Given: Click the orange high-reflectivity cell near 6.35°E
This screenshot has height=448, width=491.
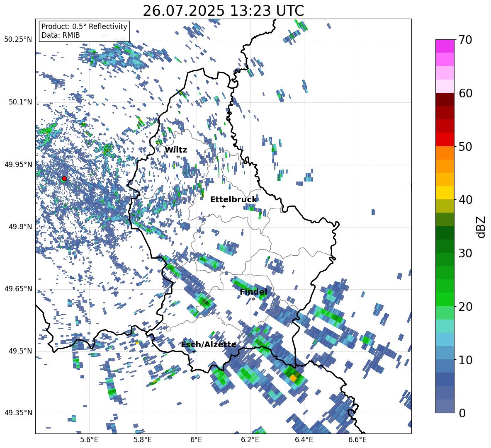Looking at the screenshot, I should click(293, 378).
